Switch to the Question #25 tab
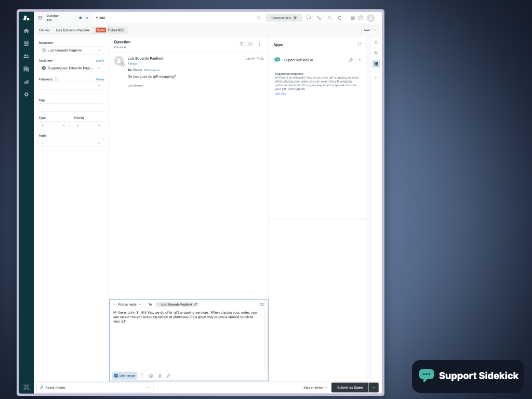The height and width of the screenshot is (399, 532). tap(52, 17)
